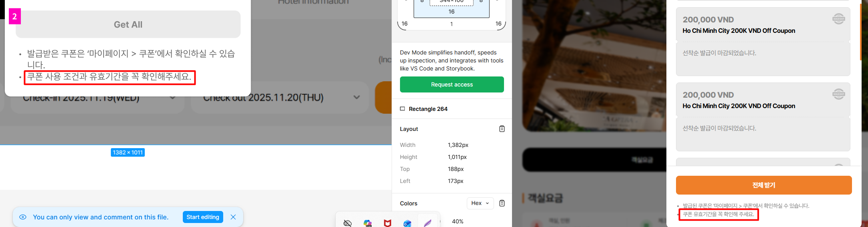Click the 1382 × 1011 size label
This screenshot has height=227, width=868.
(x=128, y=153)
